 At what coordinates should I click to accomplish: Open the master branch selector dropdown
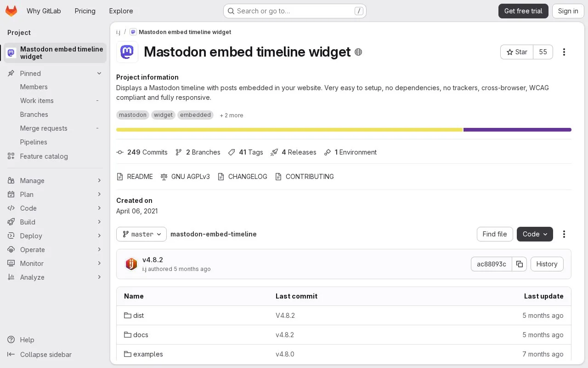(x=141, y=234)
